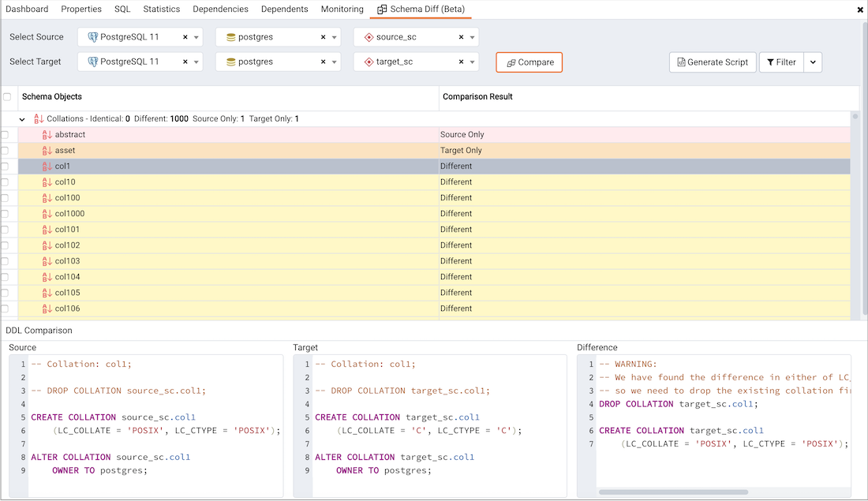Select the col106 row
The height and width of the screenshot is (501, 868).
tap(435, 309)
